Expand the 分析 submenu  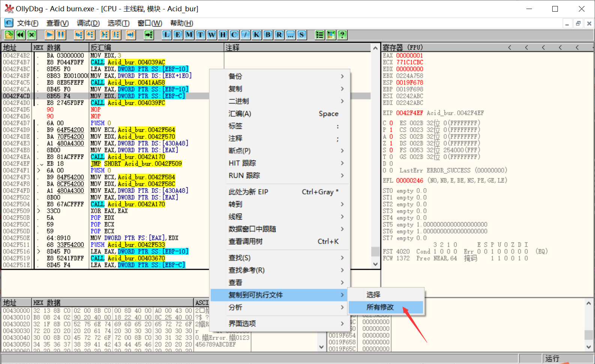[x=280, y=307]
